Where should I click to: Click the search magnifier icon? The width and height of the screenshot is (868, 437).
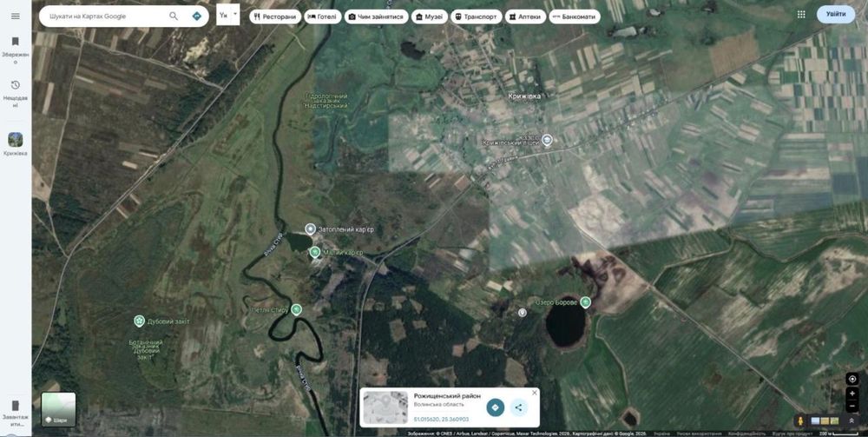pyautogui.click(x=174, y=16)
